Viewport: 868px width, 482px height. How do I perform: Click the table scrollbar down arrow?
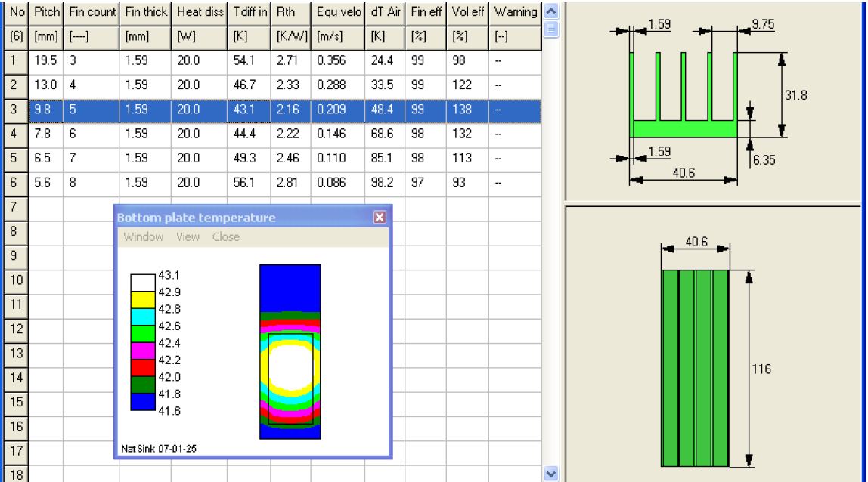pyautogui.click(x=550, y=474)
